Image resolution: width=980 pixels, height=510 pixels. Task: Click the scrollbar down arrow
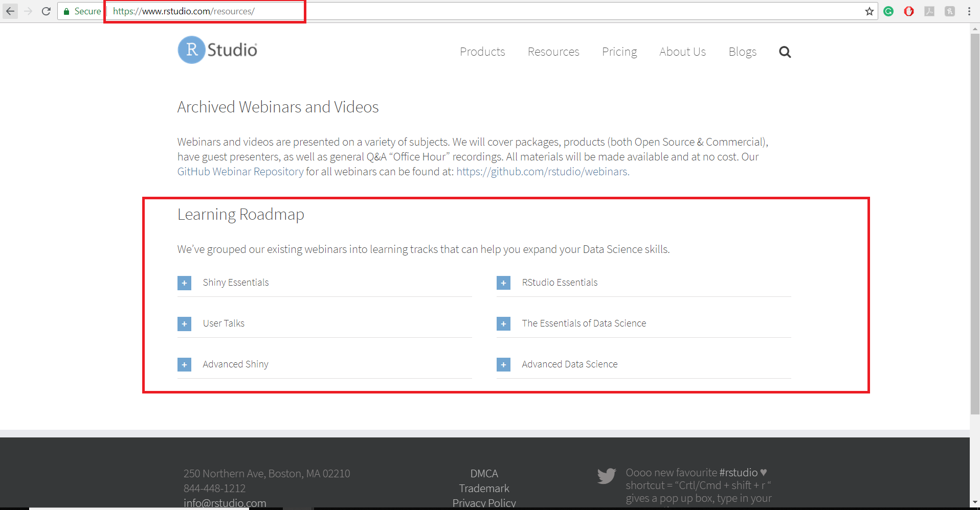point(975,503)
